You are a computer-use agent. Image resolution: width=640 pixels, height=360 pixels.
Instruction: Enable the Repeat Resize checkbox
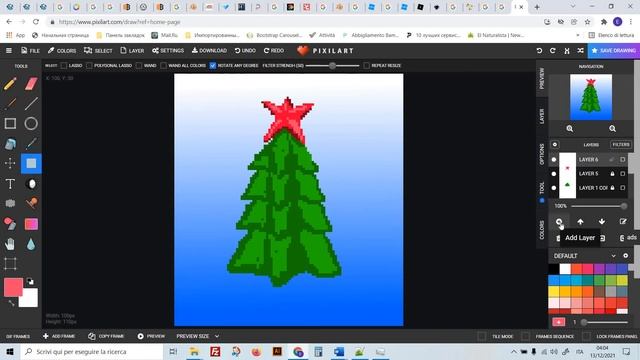pos(366,65)
